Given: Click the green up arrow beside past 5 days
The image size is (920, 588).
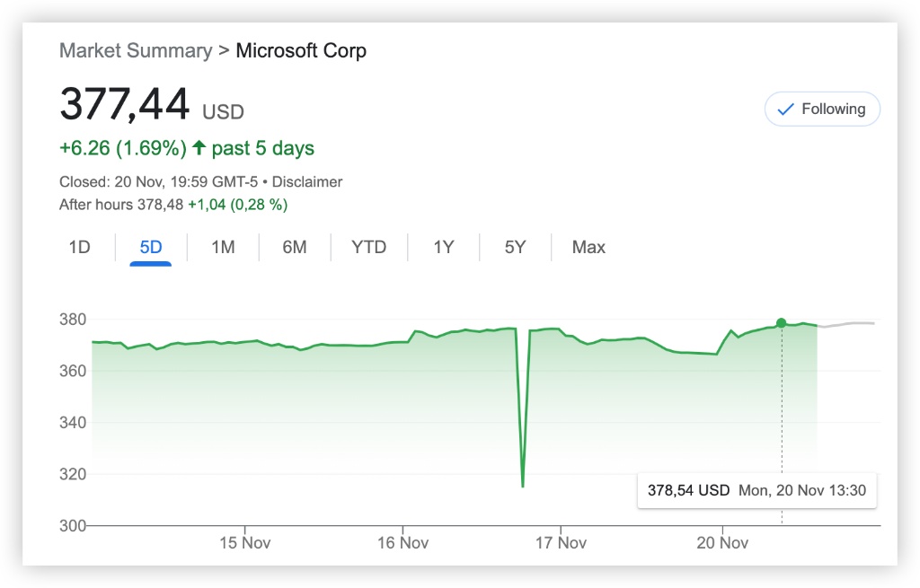Looking at the screenshot, I should [x=199, y=148].
